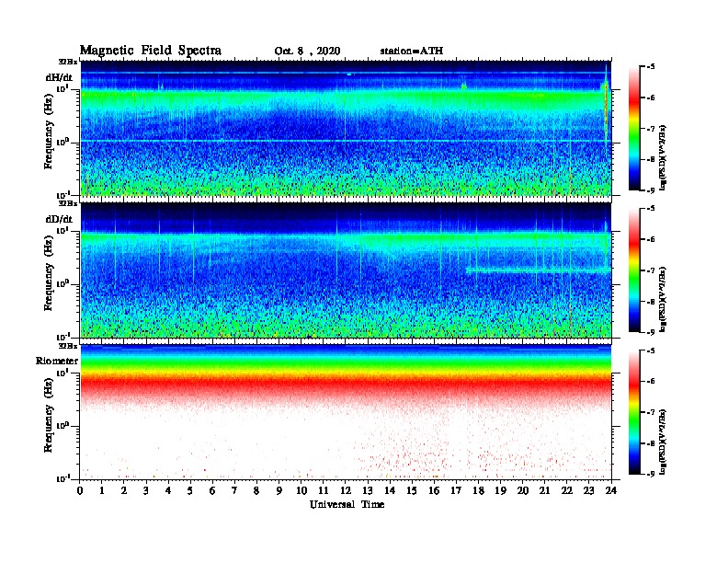The width and height of the screenshot is (728, 563).
Task: Click the log PSD unit label beside dH/dt colorbar
Action: coord(663,157)
